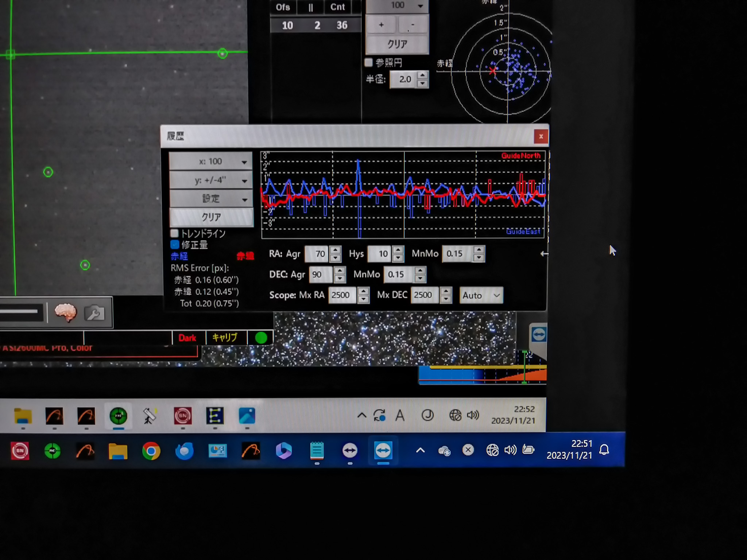Click the Dark status bar item
Screen dimensions: 747x560
tap(187, 338)
